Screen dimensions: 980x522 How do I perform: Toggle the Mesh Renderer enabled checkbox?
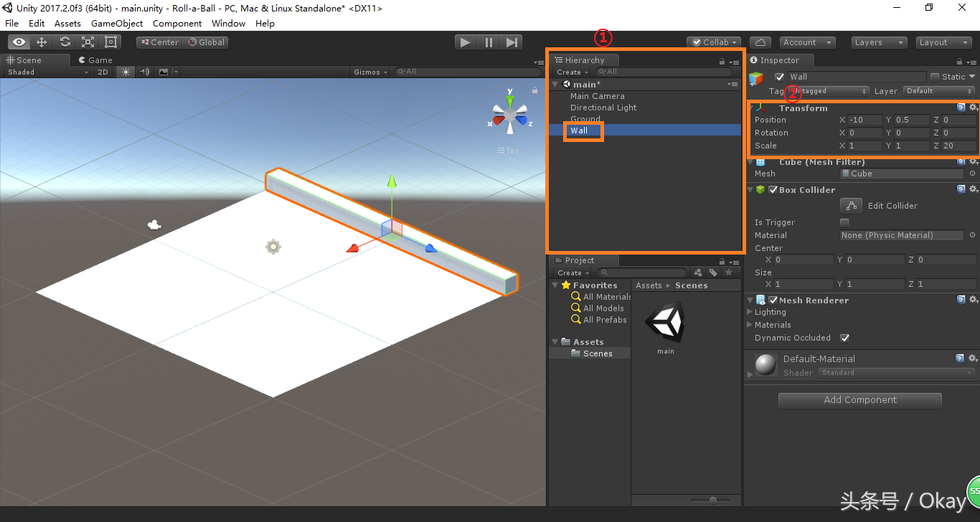773,300
